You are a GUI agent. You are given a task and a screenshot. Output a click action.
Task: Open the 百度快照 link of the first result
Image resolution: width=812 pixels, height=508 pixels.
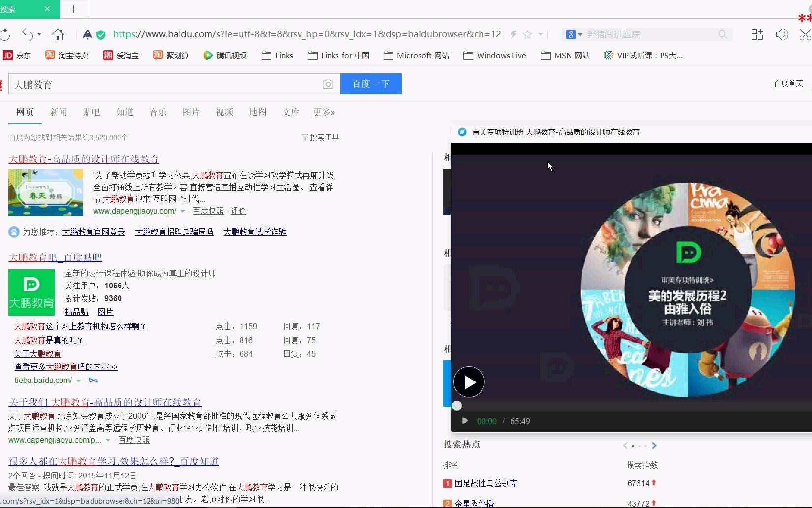(208, 211)
